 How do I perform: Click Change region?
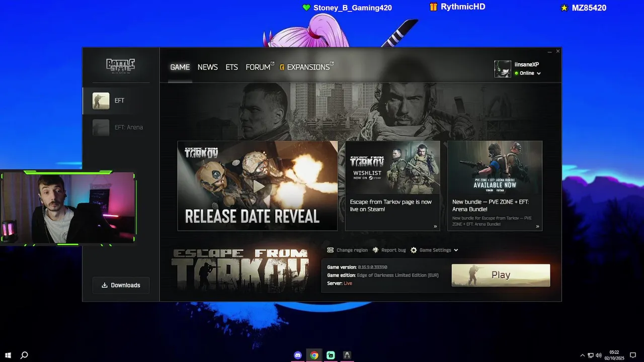coord(352,250)
